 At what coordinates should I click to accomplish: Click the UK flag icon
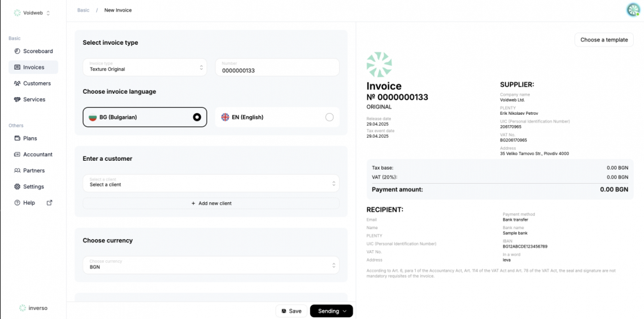pyautogui.click(x=225, y=117)
